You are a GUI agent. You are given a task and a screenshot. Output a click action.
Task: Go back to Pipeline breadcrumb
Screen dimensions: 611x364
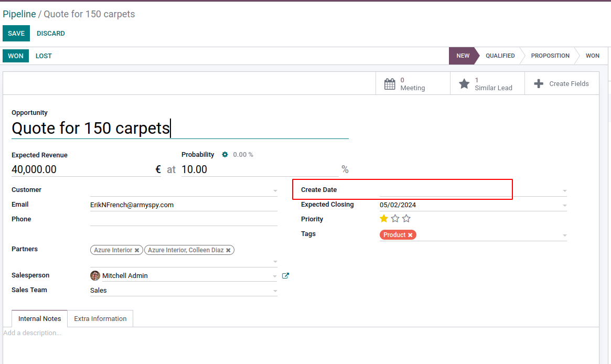click(x=19, y=14)
